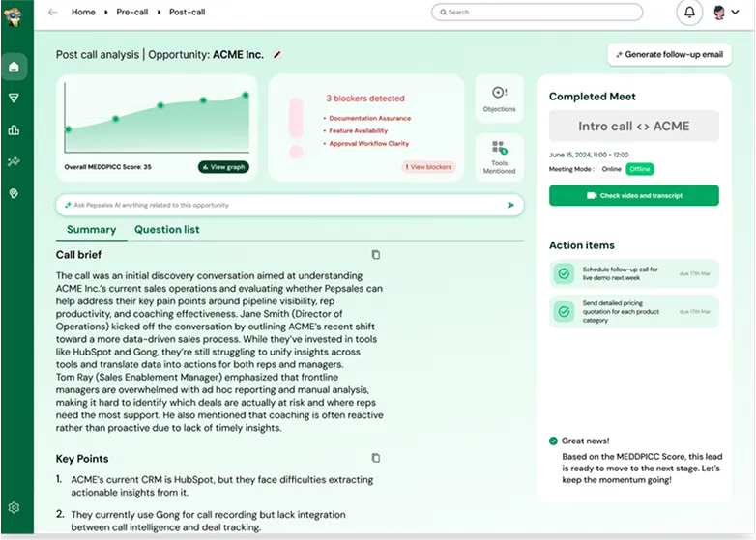Click the 'Call brief' heading
The width and height of the screenshot is (756, 540).
pyautogui.click(x=78, y=255)
